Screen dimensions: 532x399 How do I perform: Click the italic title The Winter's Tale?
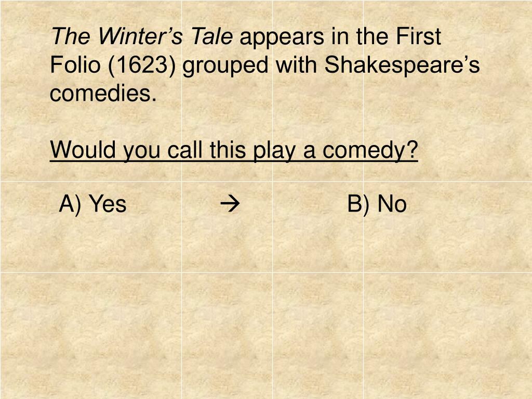(x=142, y=36)
